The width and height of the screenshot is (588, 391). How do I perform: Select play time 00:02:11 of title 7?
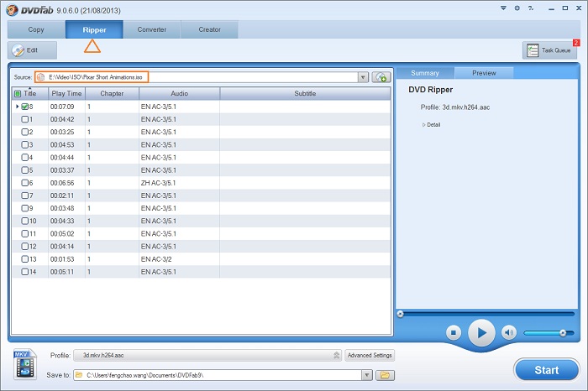pos(62,195)
